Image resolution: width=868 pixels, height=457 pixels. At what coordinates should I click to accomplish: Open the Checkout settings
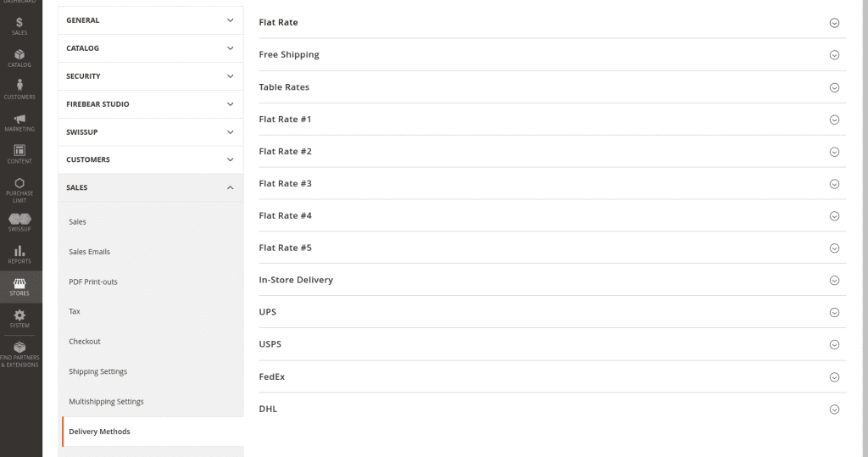point(85,341)
